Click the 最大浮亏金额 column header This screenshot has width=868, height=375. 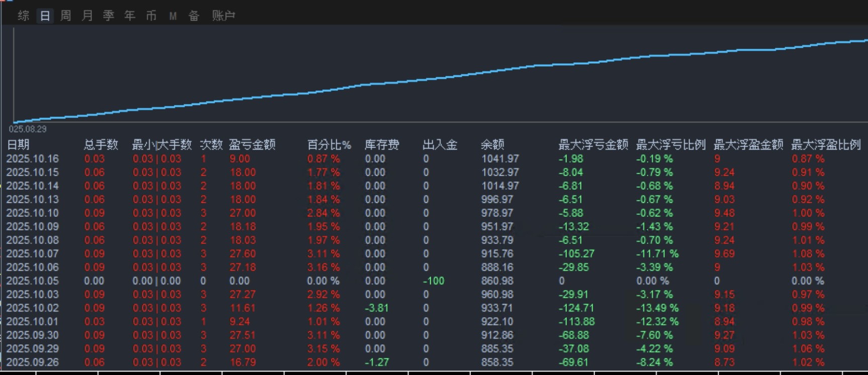(x=593, y=145)
